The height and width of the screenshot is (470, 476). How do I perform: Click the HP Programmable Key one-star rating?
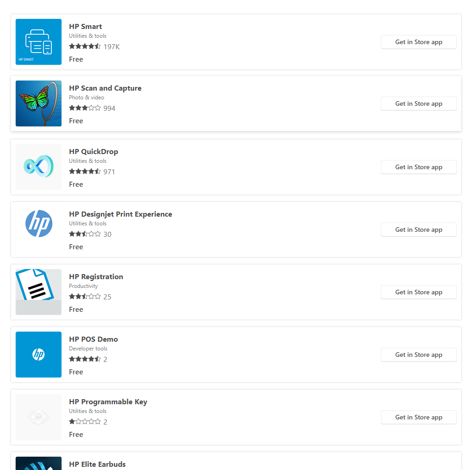coord(85,422)
